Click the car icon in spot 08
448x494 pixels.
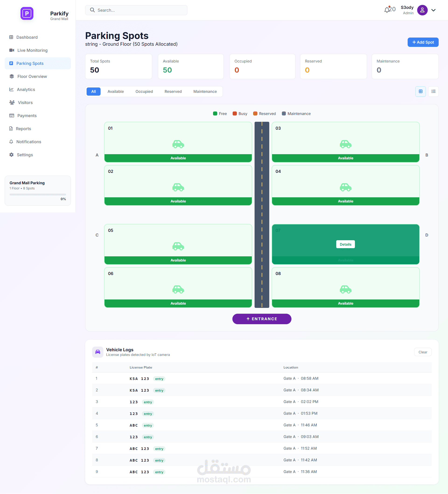click(346, 289)
